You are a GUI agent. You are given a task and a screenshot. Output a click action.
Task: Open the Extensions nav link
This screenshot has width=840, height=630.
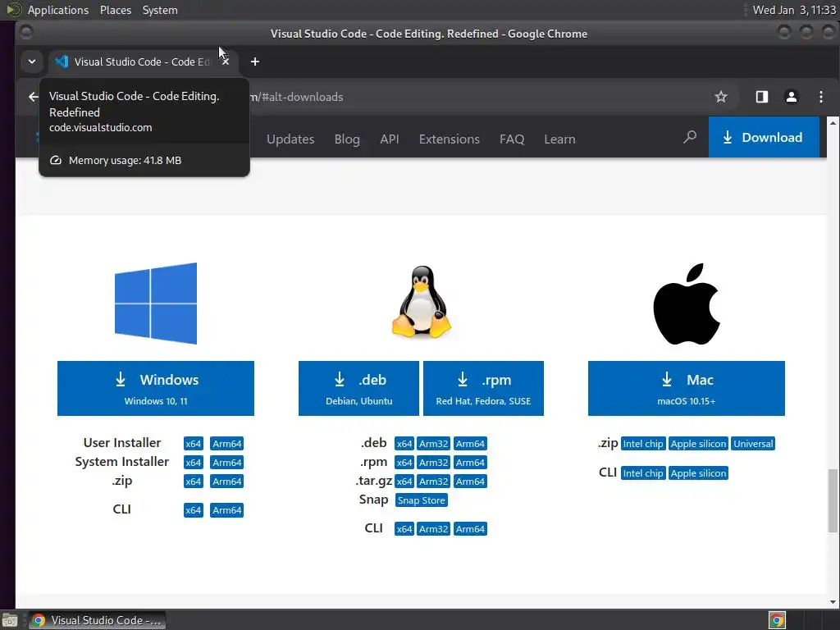[450, 139]
